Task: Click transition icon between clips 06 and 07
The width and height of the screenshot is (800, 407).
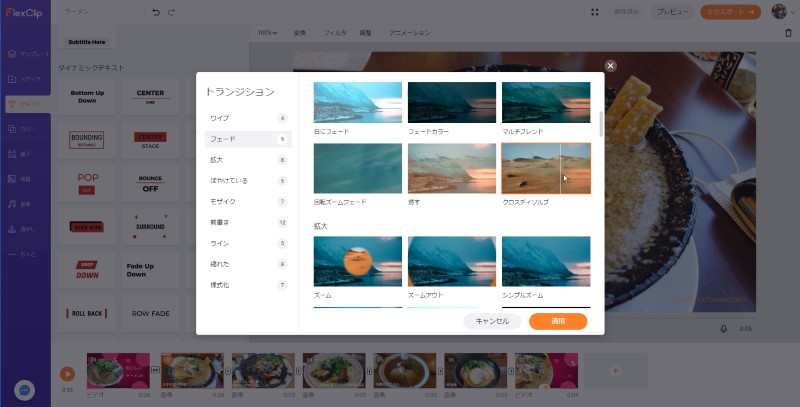Action: pos(512,370)
